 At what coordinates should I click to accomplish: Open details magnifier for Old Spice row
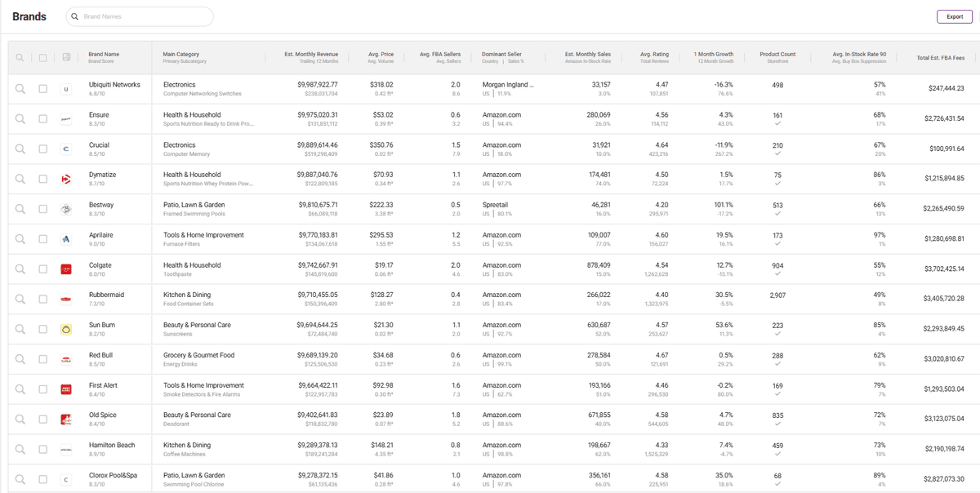[20, 419]
